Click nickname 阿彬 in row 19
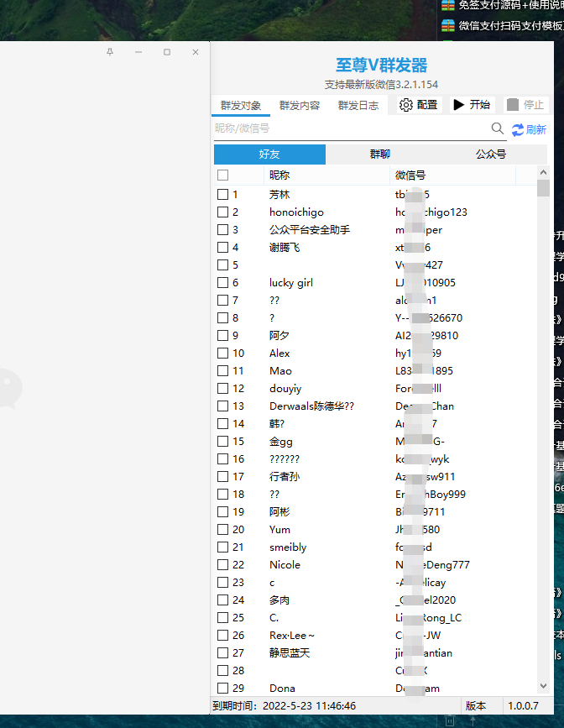Image resolution: width=564 pixels, height=728 pixels. pos(279,512)
